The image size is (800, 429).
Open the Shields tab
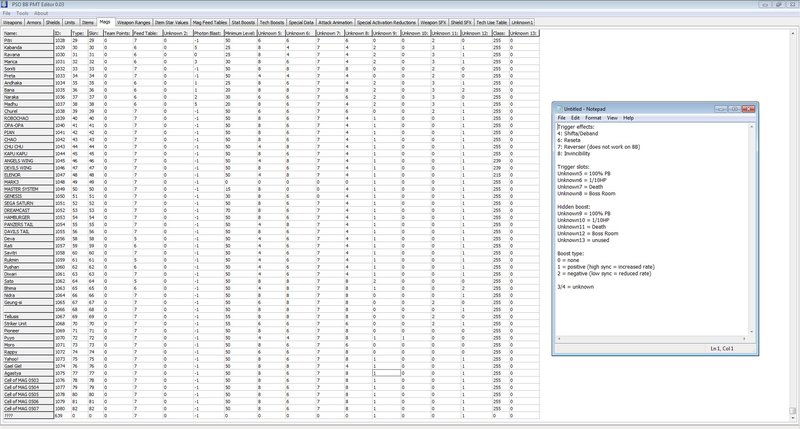coord(53,22)
